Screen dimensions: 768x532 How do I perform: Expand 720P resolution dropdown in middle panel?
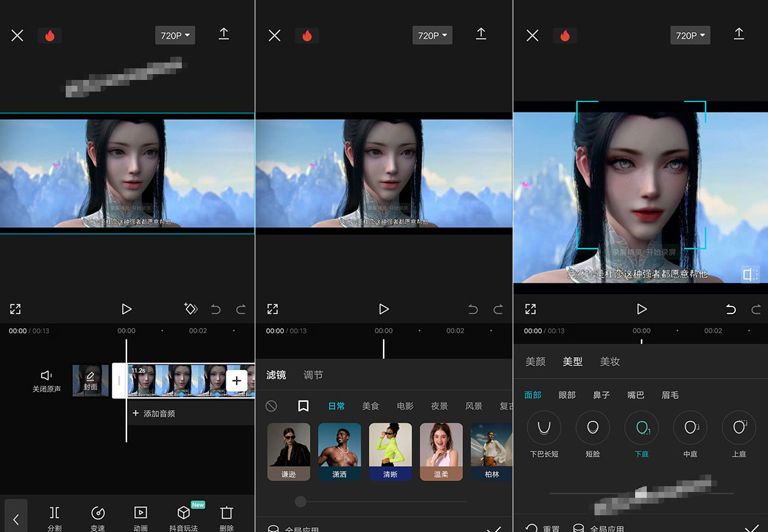click(x=432, y=35)
